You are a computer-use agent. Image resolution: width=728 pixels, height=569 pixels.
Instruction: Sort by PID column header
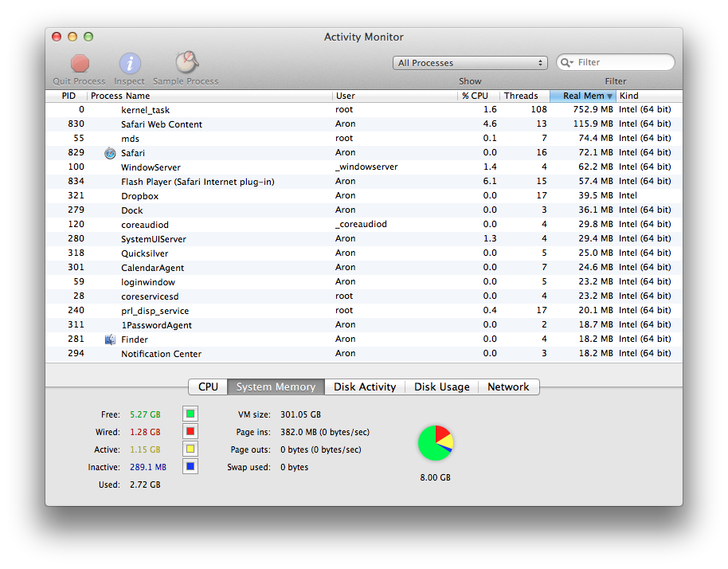(66, 96)
